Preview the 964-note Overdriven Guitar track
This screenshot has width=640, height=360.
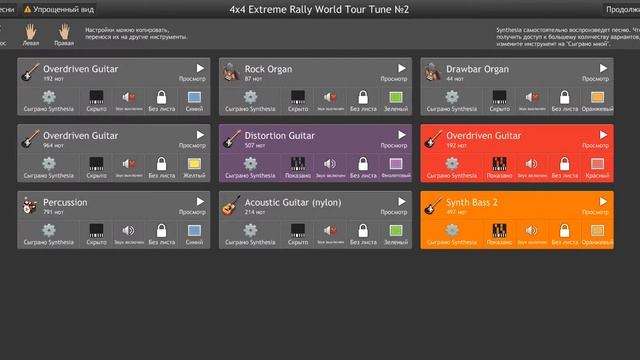200,135
